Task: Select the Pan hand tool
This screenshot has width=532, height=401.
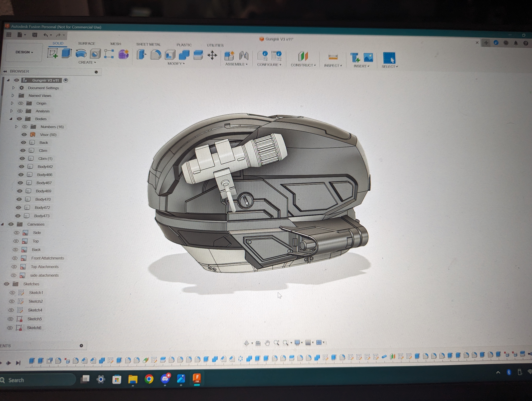Action: pyautogui.click(x=267, y=343)
